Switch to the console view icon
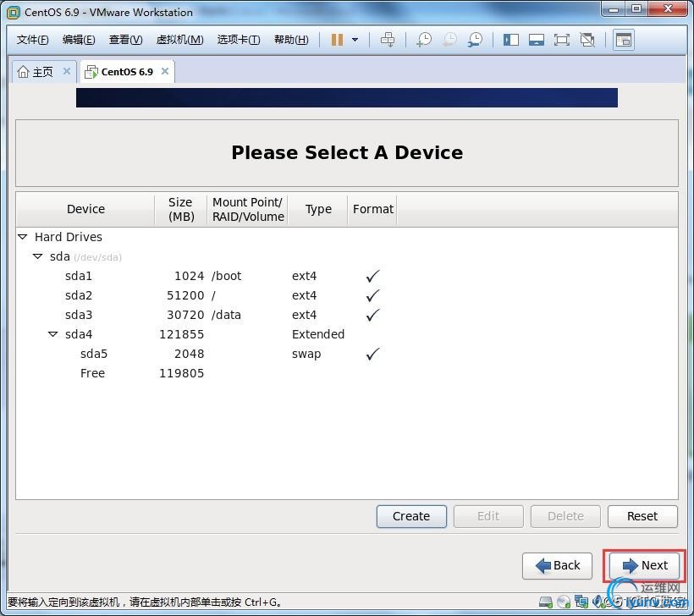Image resolution: width=694 pixels, height=616 pixels. [x=623, y=40]
